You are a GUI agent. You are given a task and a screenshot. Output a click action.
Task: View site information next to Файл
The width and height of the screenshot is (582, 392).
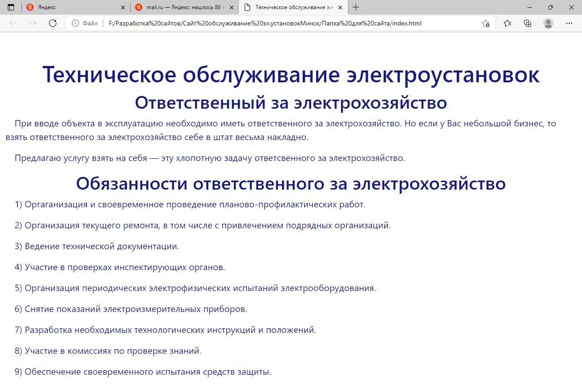(75, 23)
